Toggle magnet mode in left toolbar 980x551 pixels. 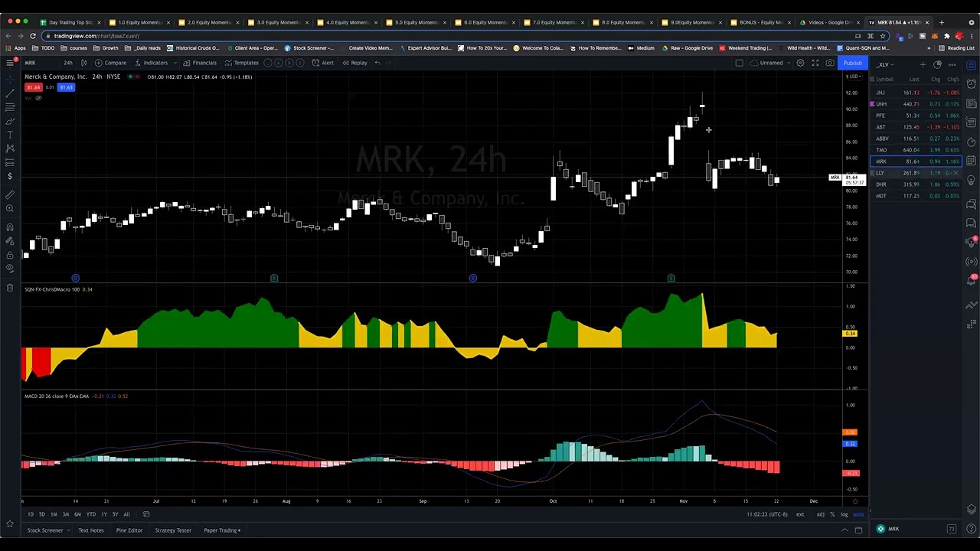click(10, 227)
